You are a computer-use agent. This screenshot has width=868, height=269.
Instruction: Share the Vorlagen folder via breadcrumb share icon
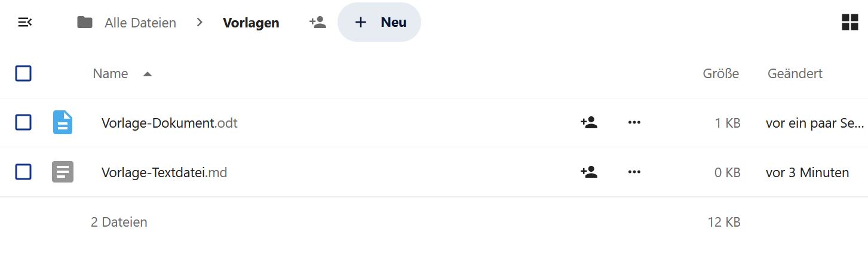317,23
